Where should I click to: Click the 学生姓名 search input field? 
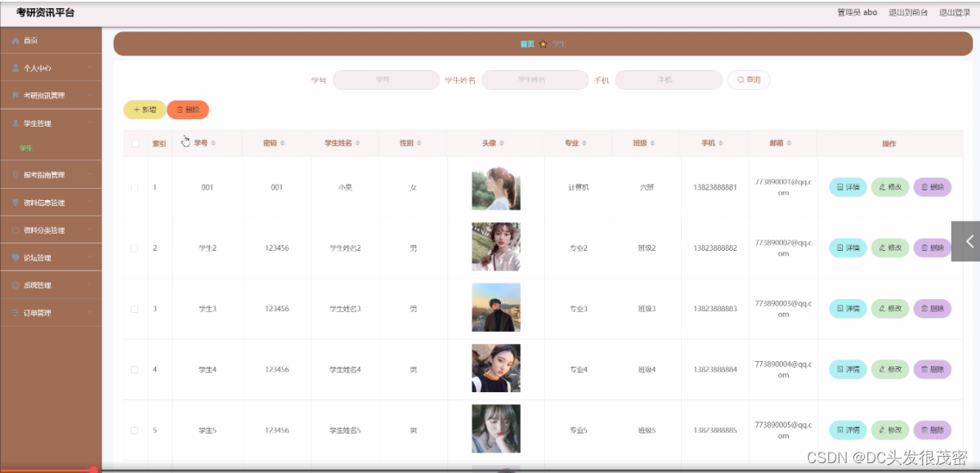point(535,80)
